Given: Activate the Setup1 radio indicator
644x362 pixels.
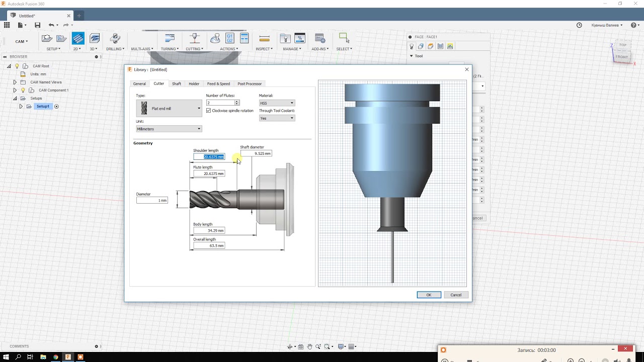Looking at the screenshot, I should (56, 107).
